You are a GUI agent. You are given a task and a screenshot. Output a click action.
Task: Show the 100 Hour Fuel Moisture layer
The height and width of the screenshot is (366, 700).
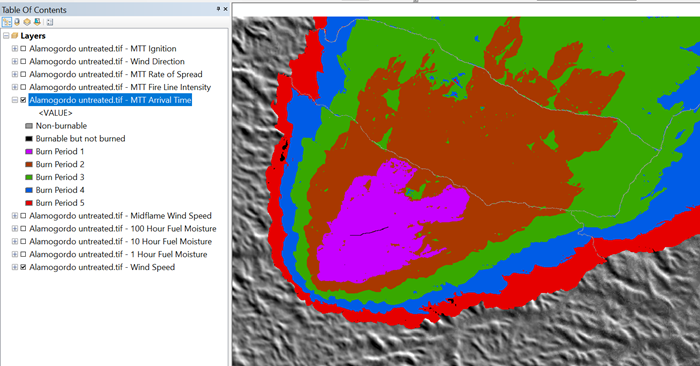pos(23,229)
